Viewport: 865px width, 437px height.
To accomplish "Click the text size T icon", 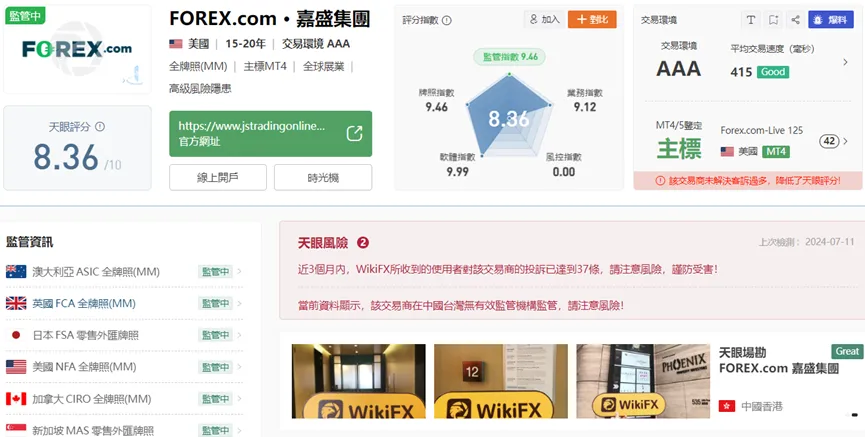I will [x=750, y=20].
